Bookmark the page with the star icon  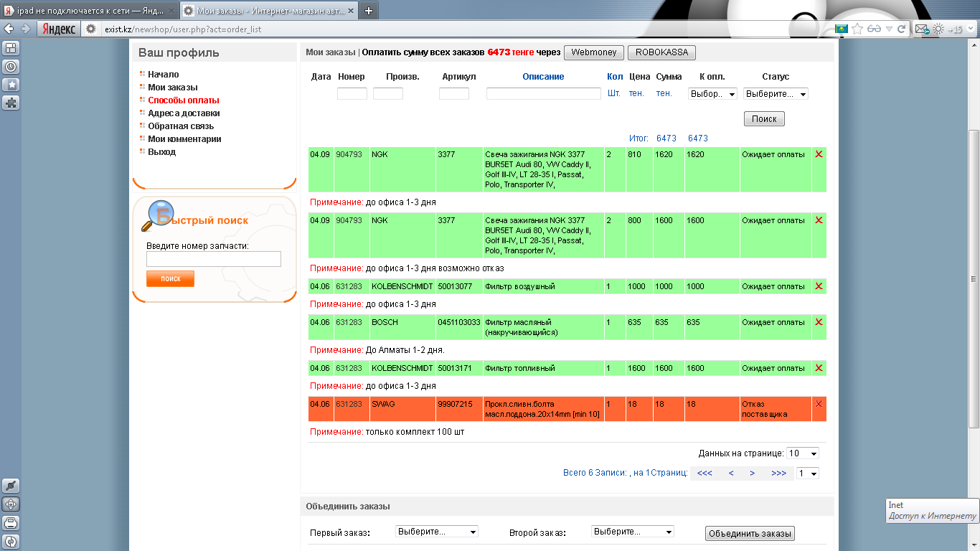[x=857, y=29]
